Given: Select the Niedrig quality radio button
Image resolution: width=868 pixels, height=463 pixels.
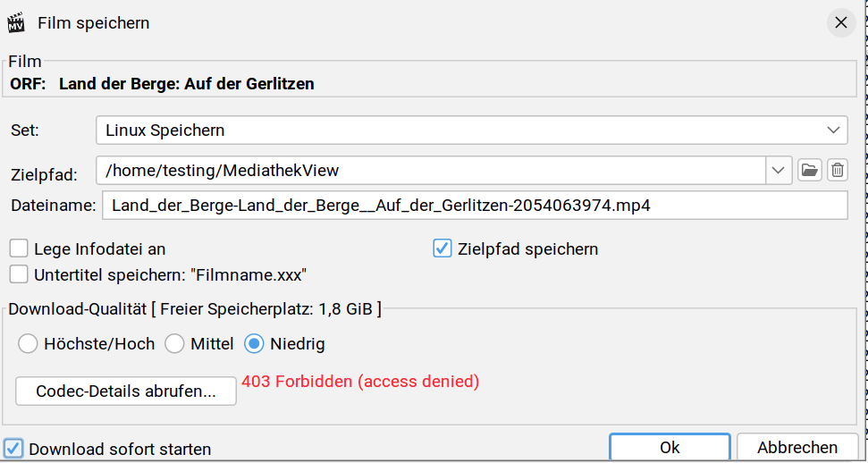Looking at the screenshot, I should click(256, 344).
